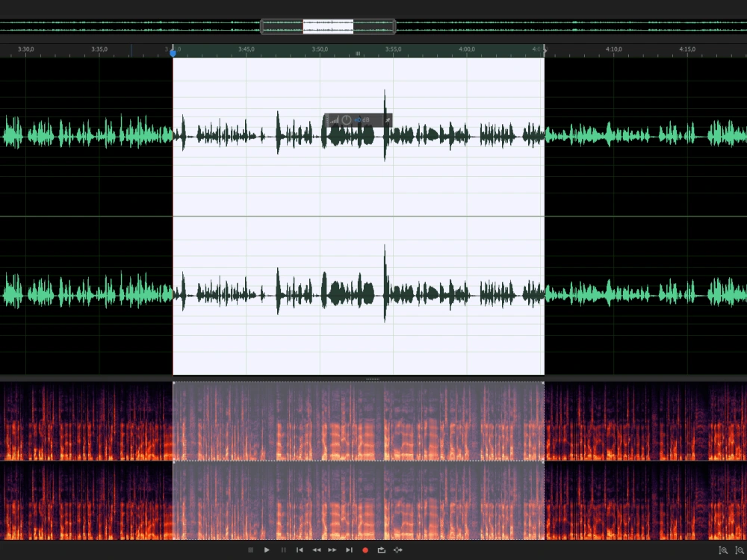This screenshot has width=747, height=560.
Task: Move playhead to next marker
Action: [349, 550]
